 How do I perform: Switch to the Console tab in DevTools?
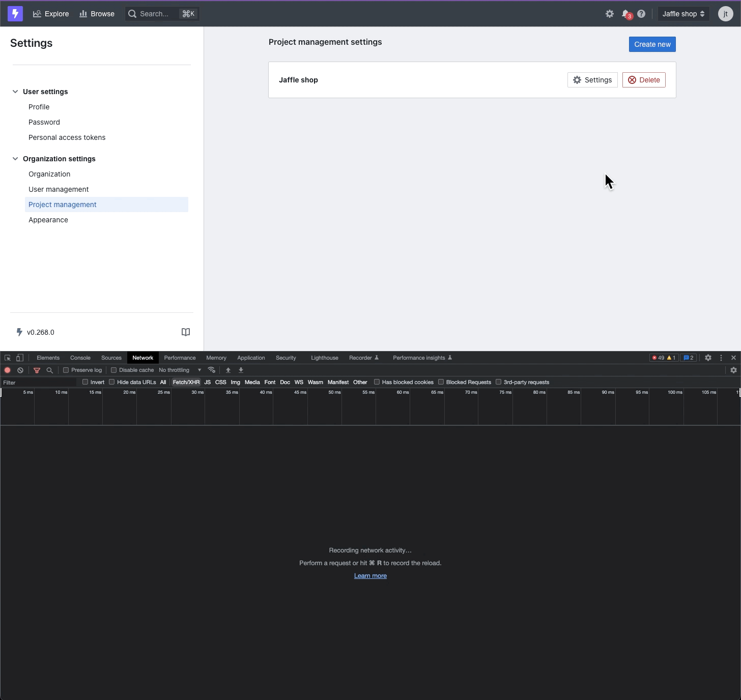(80, 358)
